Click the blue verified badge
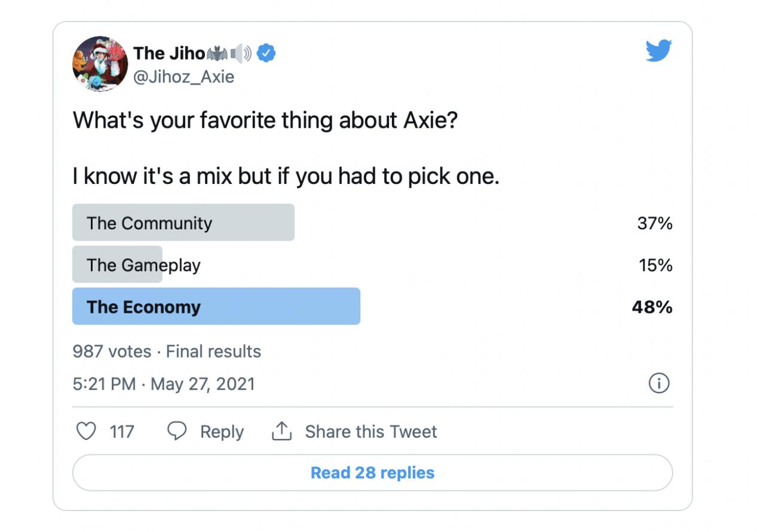Screen dimensions: 757x532 (x=266, y=54)
